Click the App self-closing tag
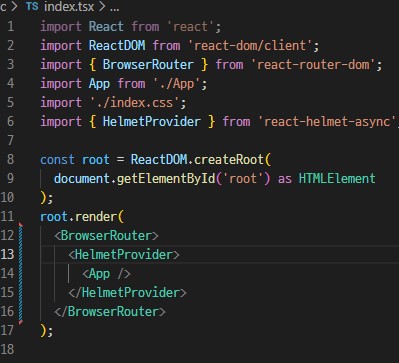The width and height of the screenshot is (399, 363). pyautogui.click(x=106, y=274)
